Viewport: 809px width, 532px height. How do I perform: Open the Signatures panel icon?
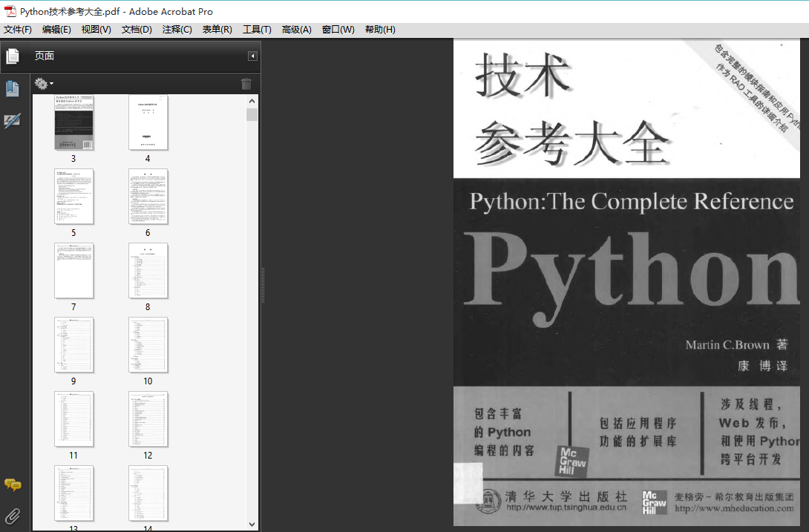[x=13, y=121]
